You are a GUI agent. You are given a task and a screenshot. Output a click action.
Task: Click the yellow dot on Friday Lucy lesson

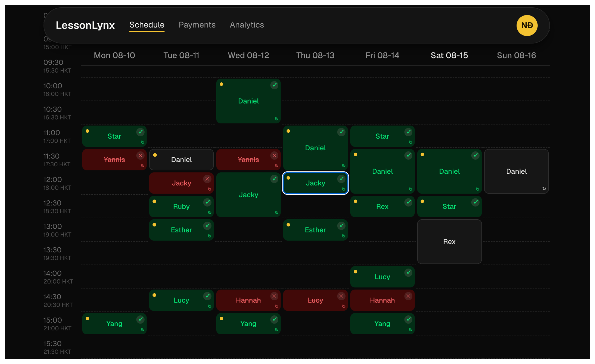click(355, 272)
